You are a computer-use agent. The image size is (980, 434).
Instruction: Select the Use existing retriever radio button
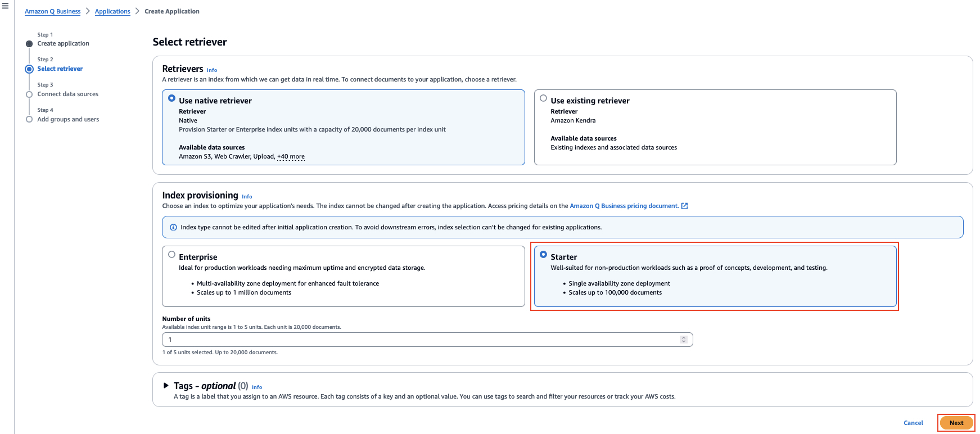543,98
